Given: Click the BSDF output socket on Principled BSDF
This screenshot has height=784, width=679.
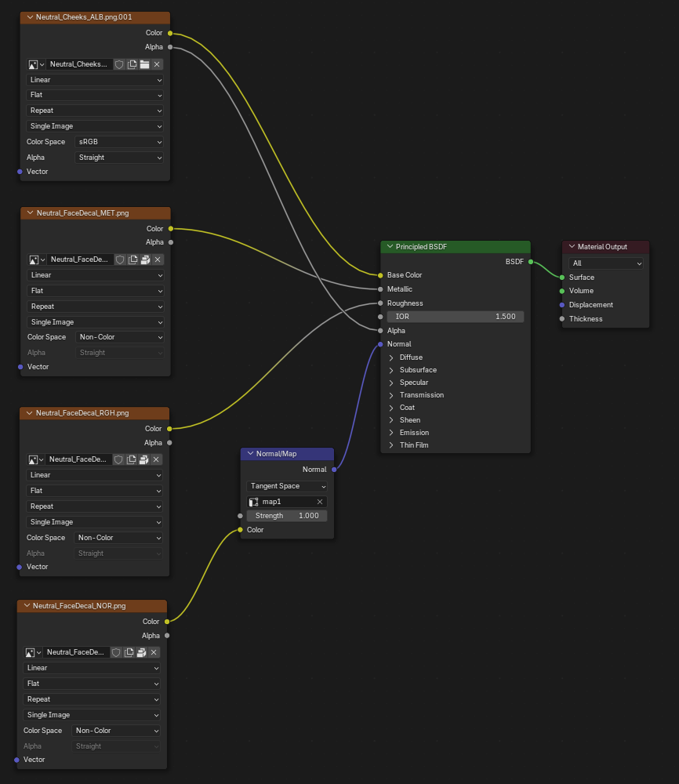Looking at the screenshot, I should [x=531, y=262].
